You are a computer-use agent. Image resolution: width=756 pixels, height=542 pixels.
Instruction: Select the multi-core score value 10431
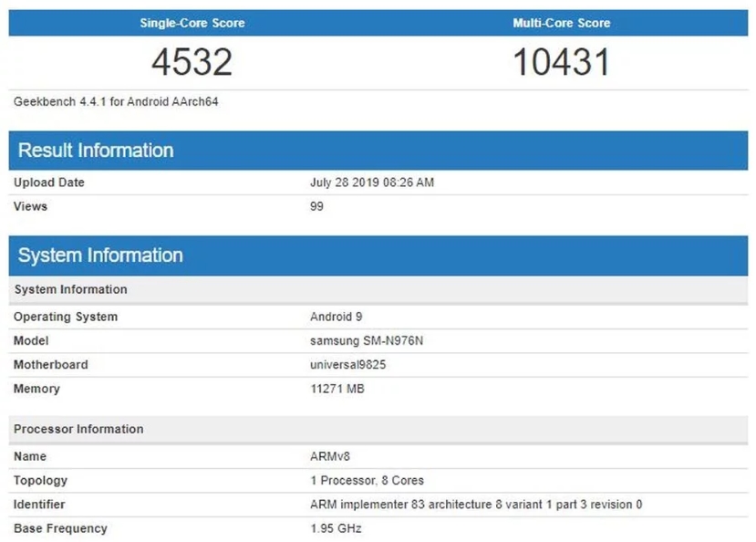(562, 62)
